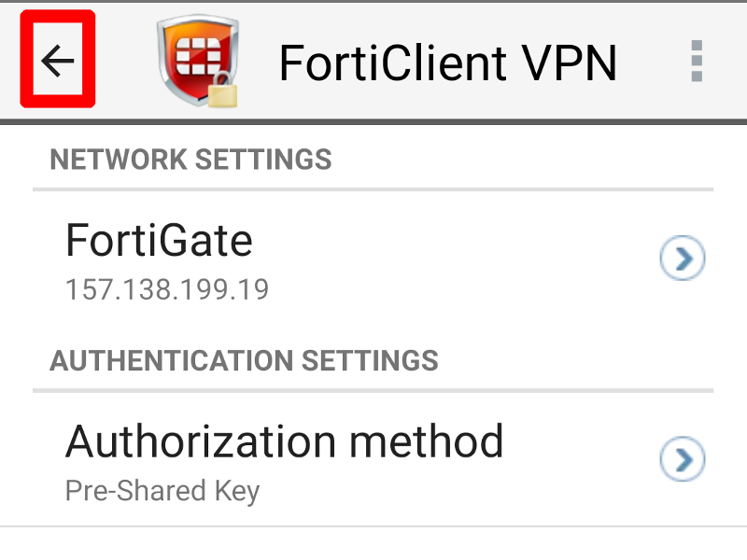Select the NETWORK SETTINGS section header
Viewport: 747px width, 560px height.
(x=190, y=159)
